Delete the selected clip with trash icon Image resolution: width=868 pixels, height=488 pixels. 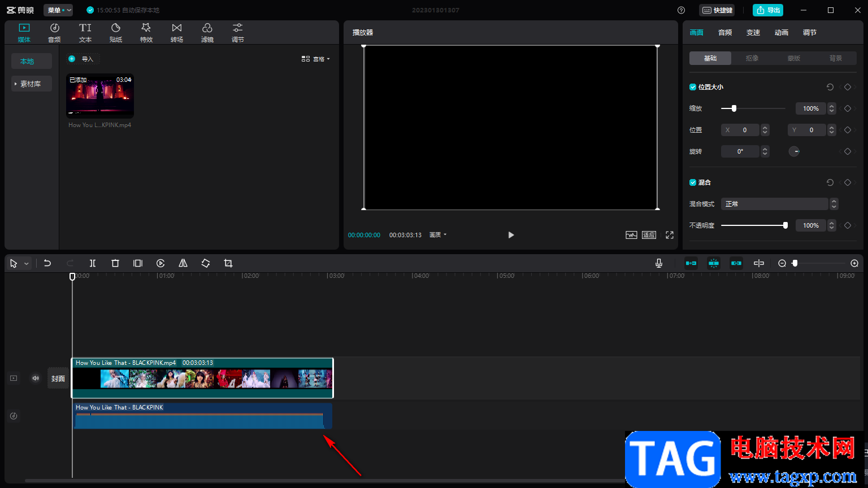pos(115,263)
